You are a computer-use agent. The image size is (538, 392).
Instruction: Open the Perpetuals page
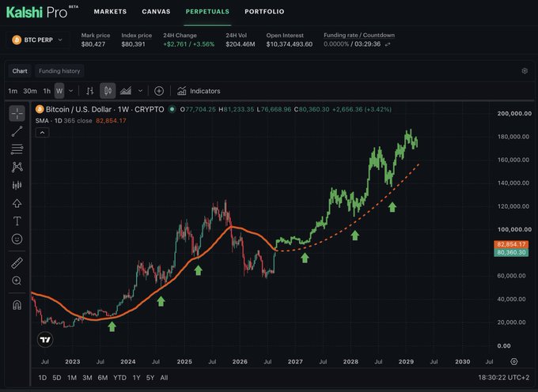(207, 11)
